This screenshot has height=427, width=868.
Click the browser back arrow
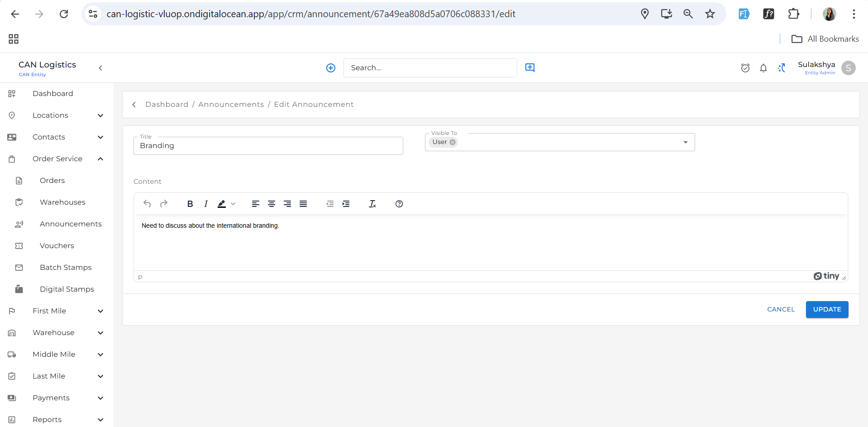point(15,14)
